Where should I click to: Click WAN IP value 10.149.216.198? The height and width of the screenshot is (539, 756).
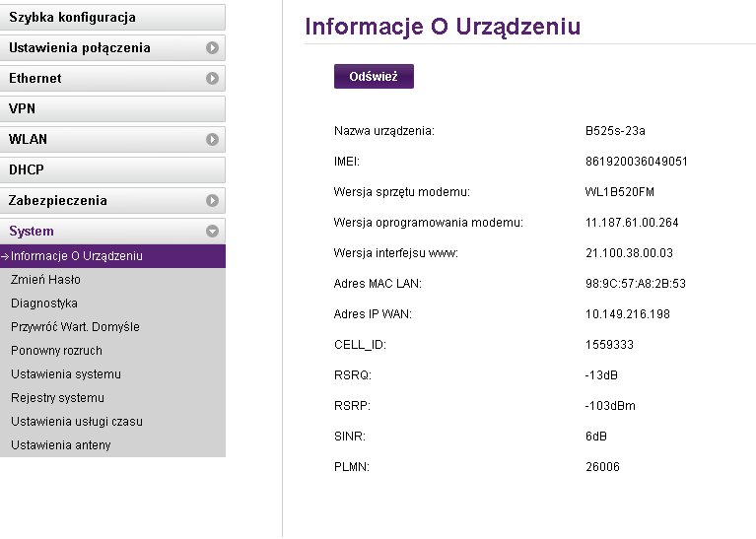pyautogui.click(x=628, y=314)
